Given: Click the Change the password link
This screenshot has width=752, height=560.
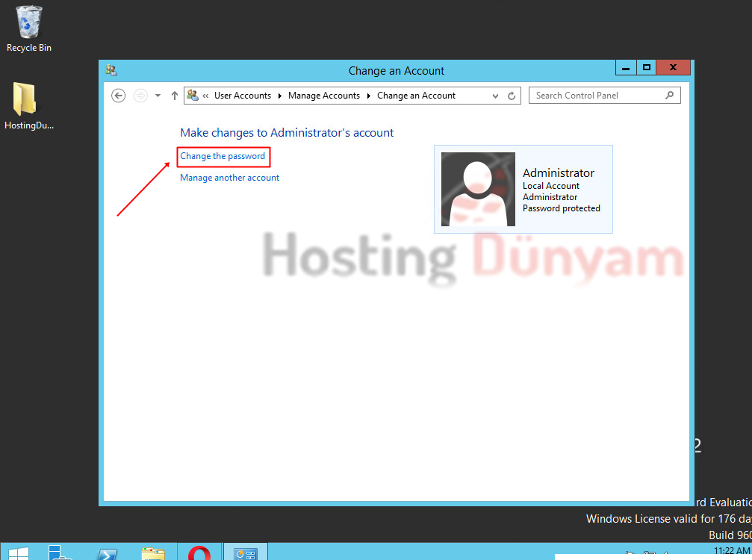Looking at the screenshot, I should click(x=223, y=156).
